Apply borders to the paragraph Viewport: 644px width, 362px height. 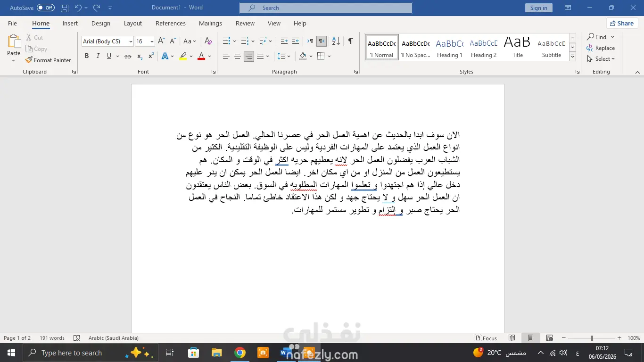click(321, 56)
